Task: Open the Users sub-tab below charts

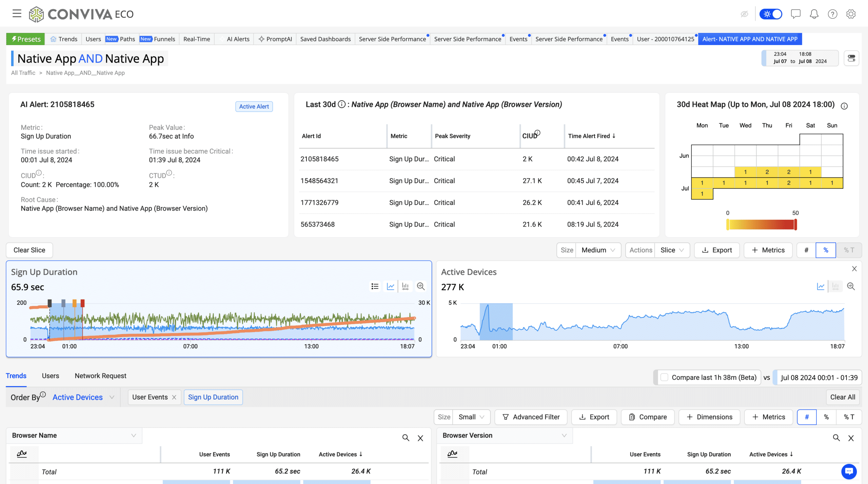Action: coord(51,376)
